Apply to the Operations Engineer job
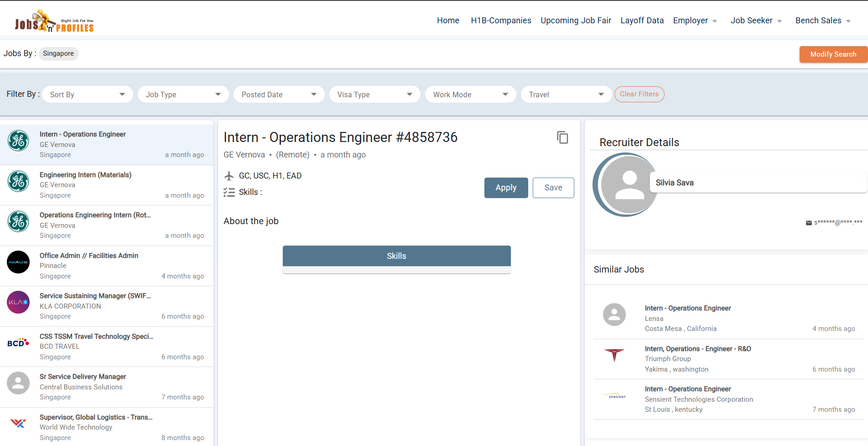 [x=506, y=188]
